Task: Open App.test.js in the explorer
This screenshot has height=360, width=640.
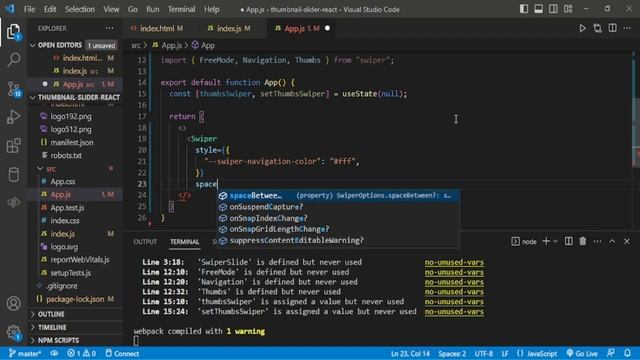Action: coord(67,207)
